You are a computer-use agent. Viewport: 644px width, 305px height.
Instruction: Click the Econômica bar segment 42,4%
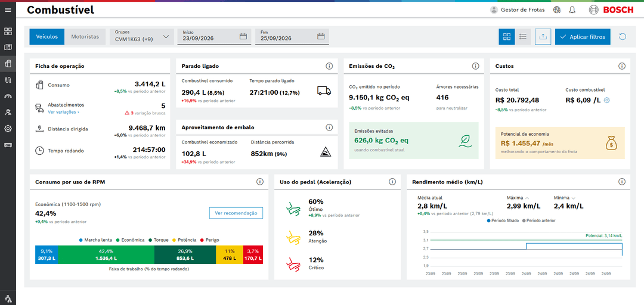[x=106, y=254]
